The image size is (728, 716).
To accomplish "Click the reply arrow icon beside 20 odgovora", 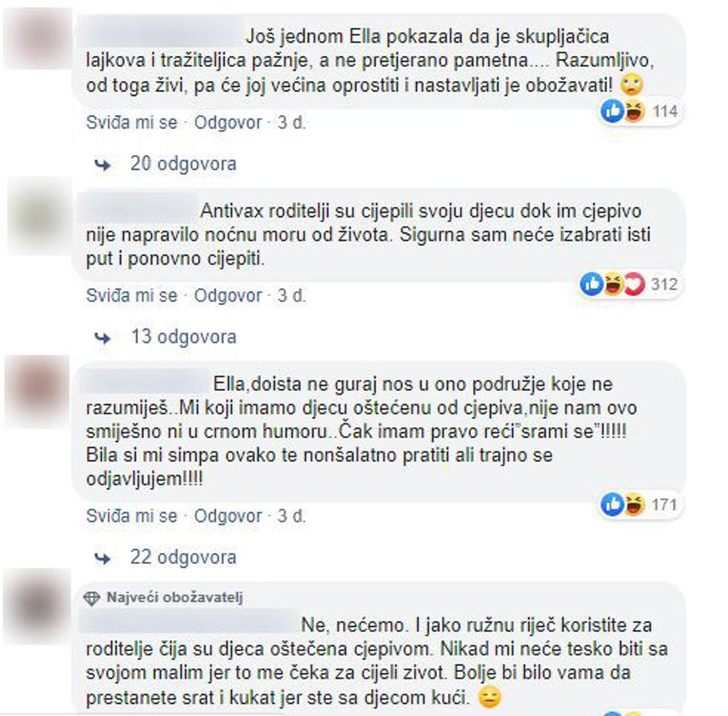I will [x=102, y=165].
